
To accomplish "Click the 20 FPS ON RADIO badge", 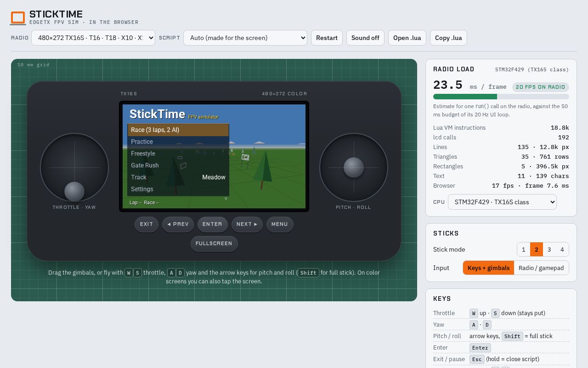I will 541,87.
